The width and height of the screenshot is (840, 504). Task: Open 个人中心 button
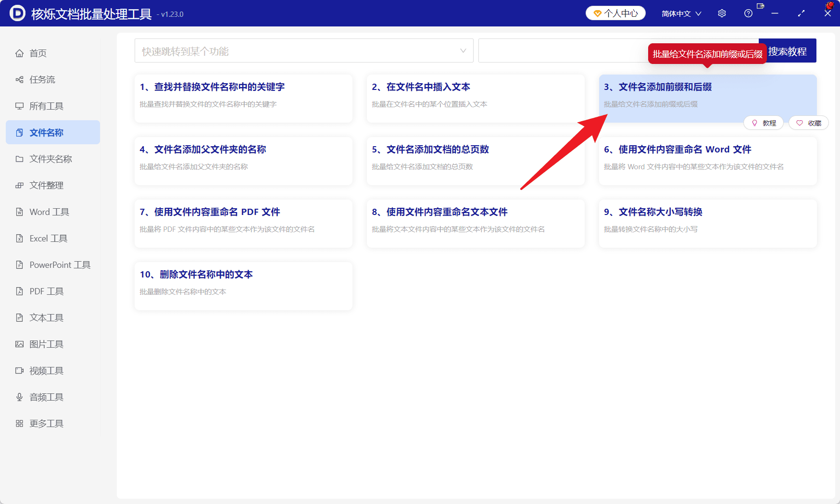(615, 13)
